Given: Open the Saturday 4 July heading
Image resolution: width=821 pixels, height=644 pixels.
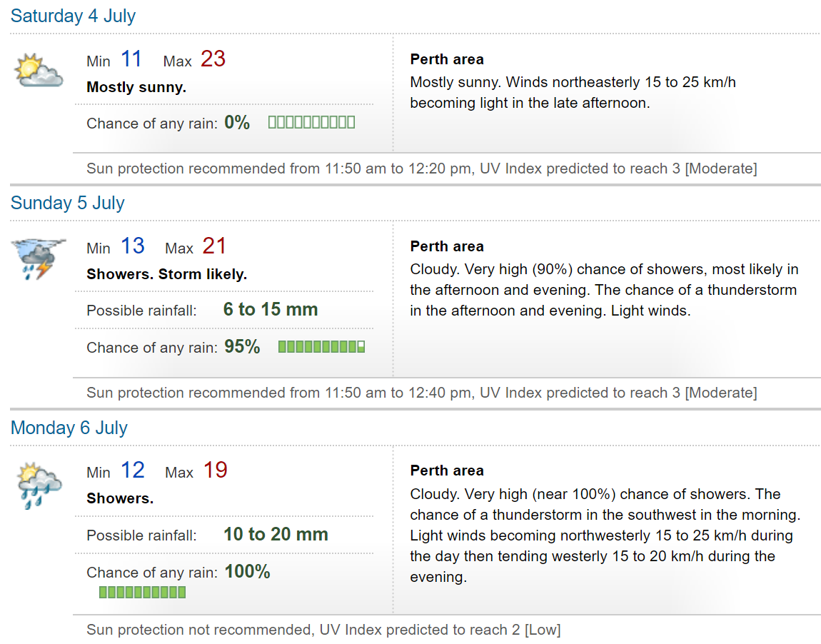Looking at the screenshot, I should 73,16.
